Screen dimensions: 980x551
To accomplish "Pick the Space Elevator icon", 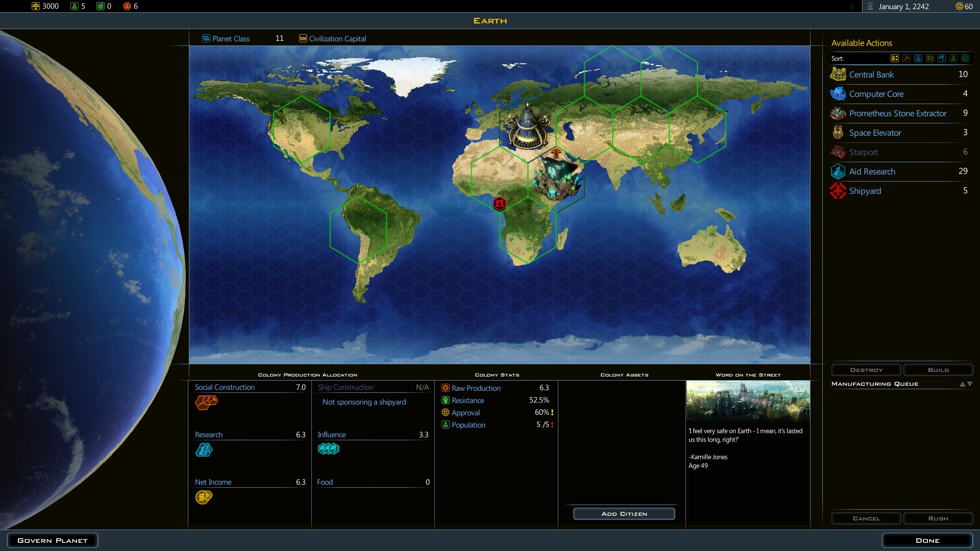I will pos(838,133).
